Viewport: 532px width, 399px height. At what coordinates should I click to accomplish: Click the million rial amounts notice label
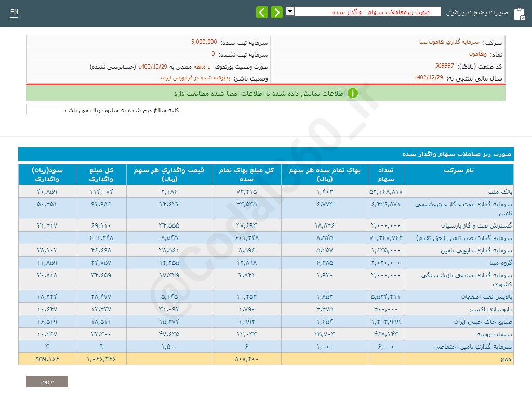tap(103, 109)
